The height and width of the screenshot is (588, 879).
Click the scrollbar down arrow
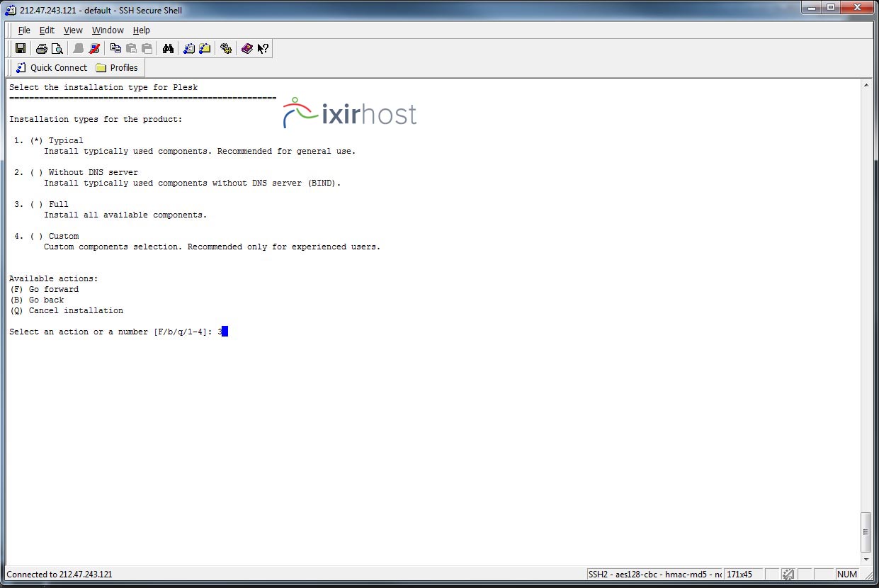click(x=866, y=560)
